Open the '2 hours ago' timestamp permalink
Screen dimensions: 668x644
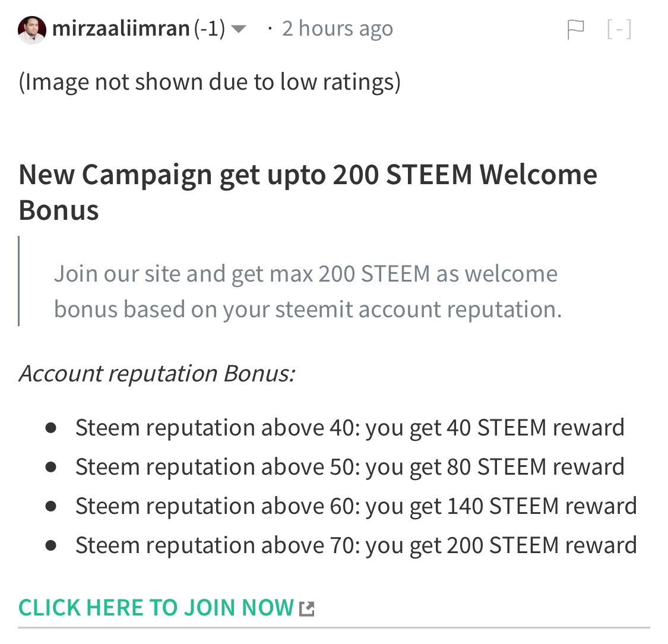[337, 29]
